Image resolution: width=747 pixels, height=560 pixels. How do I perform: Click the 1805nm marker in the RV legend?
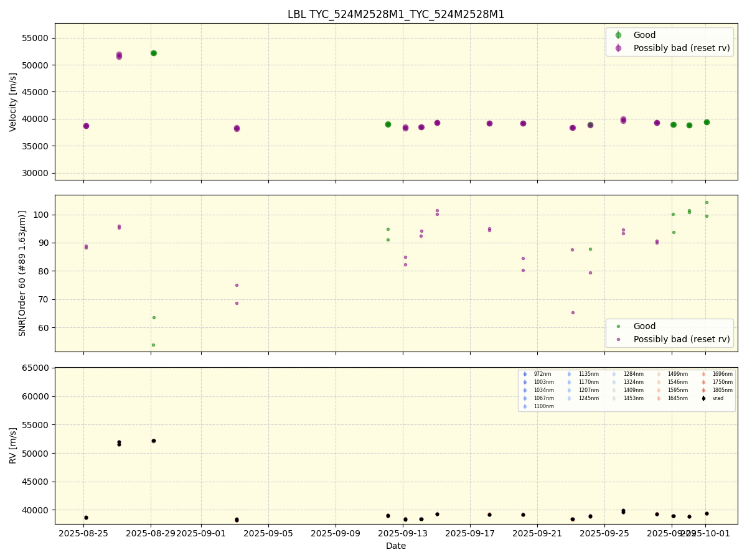click(x=703, y=390)
